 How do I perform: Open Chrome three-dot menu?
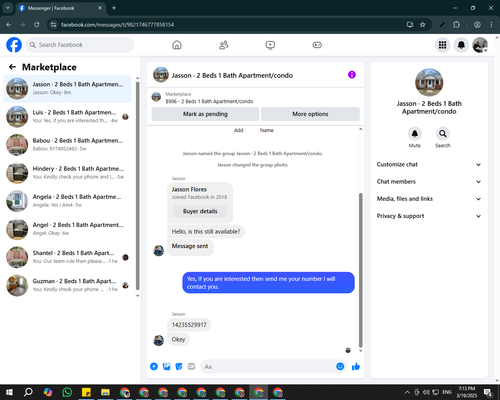[x=491, y=25]
